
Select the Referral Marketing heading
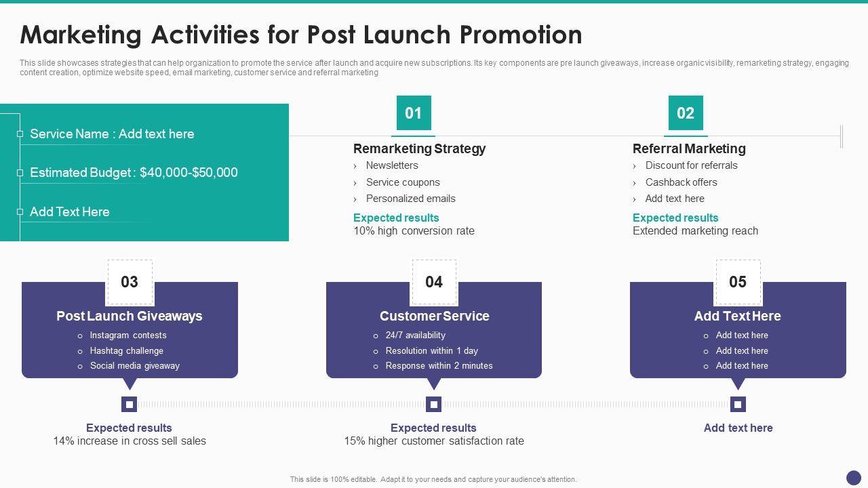click(x=689, y=148)
